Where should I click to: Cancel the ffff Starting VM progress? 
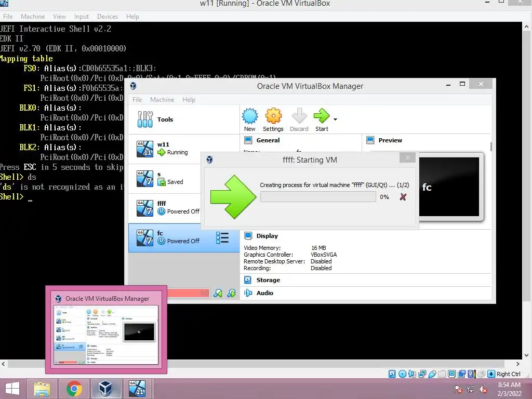click(x=403, y=197)
